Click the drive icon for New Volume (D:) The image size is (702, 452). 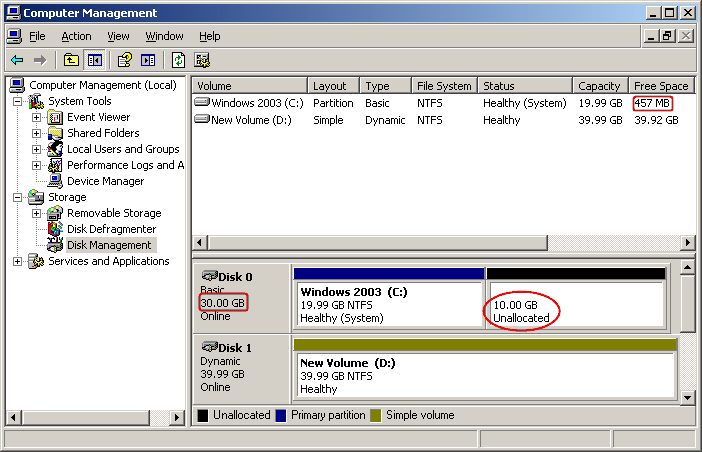(x=202, y=119)
